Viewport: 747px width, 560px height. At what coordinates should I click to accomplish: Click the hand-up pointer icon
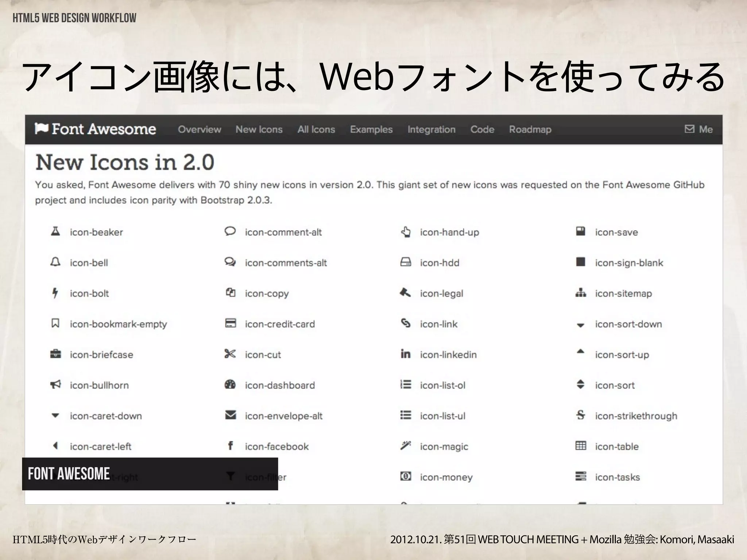click(406, 232)
